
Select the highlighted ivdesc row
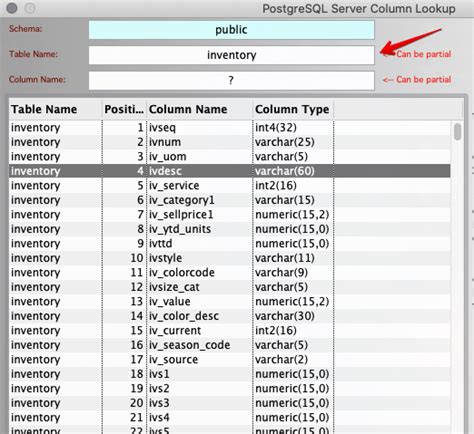pos(229,171)
